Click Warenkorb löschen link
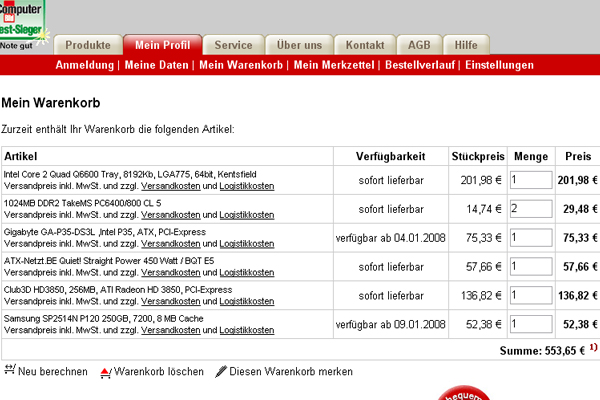600x400 pixels. [159, 372]
